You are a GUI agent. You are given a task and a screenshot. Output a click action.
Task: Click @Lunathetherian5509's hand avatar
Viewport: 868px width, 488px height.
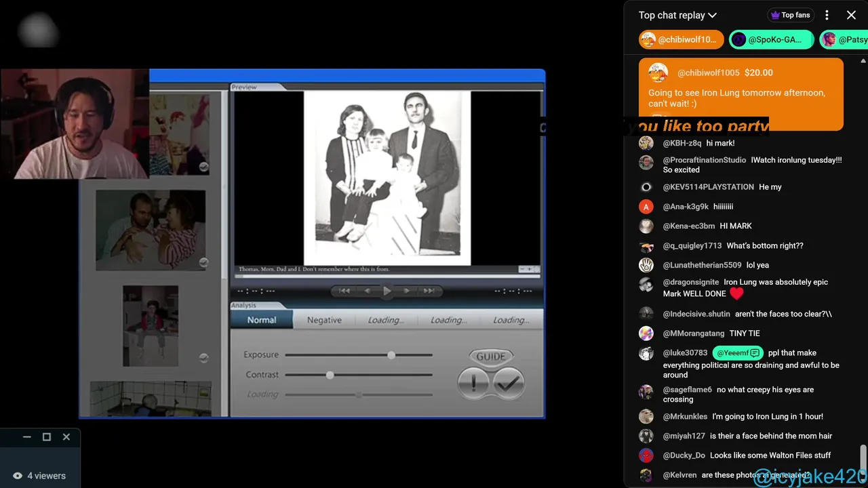(646, 265)
